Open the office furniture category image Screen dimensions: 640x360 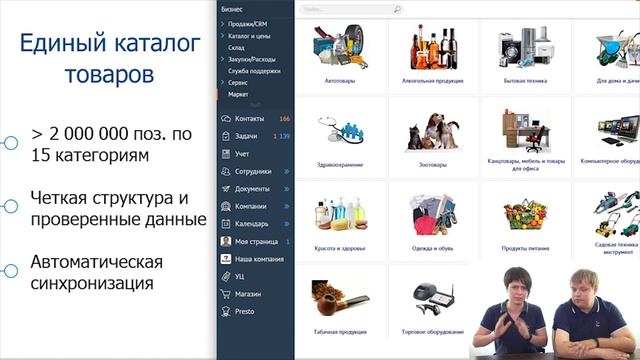pos(525,130)
